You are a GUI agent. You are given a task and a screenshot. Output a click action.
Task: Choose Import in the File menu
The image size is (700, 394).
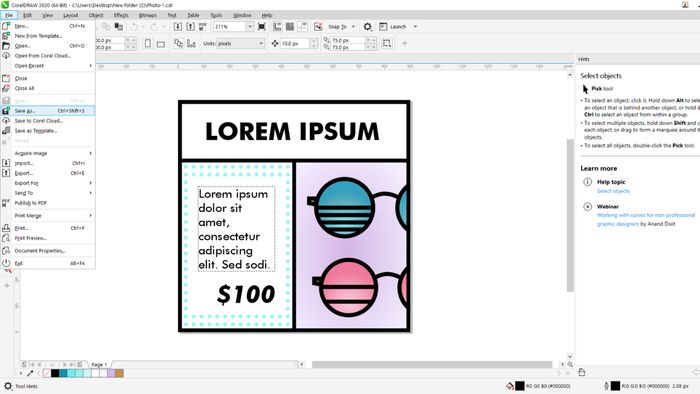[48, 163]
